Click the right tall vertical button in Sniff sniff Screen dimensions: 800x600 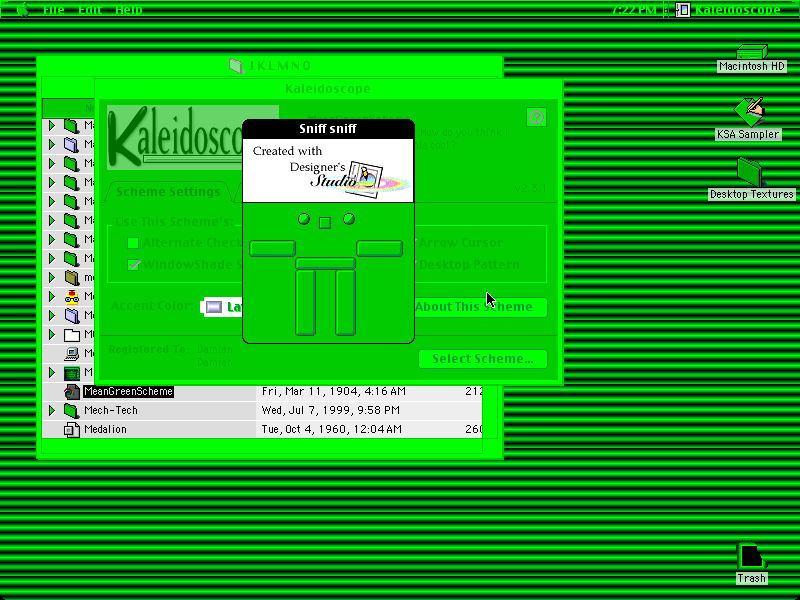point(345,303)
